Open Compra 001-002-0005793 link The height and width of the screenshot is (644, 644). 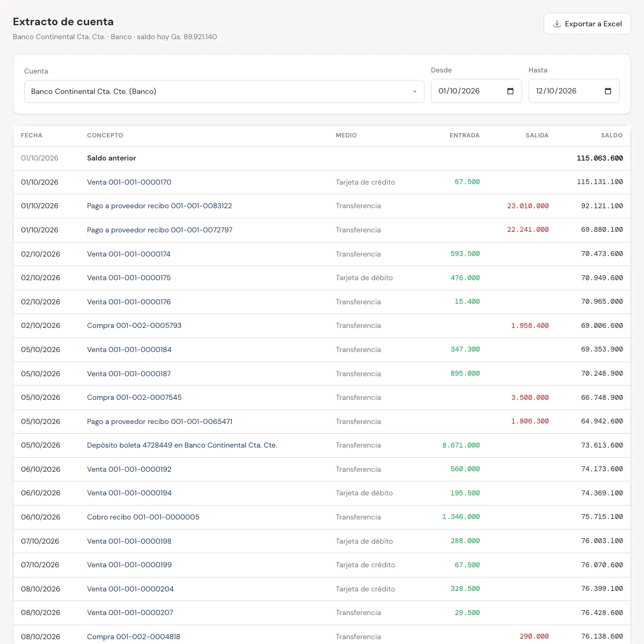tap(134, 326)
